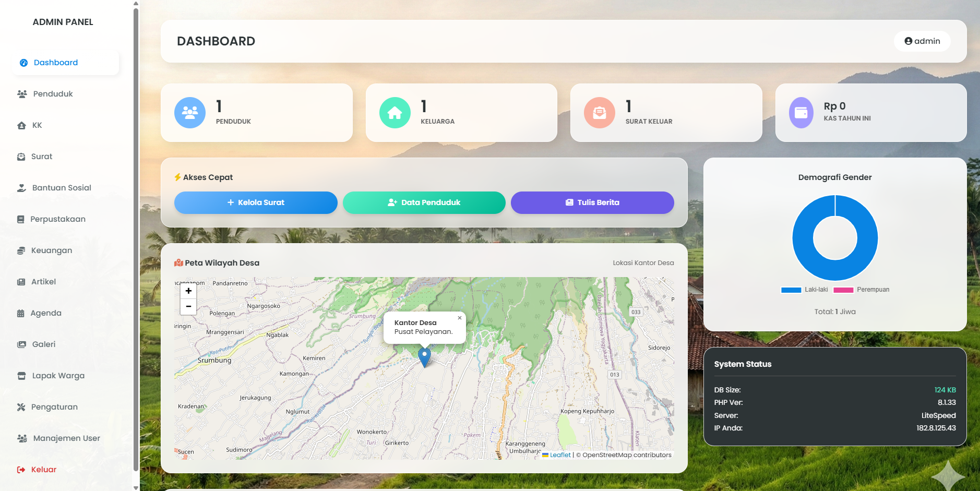Click the Galeri images icon

[21, 344]
